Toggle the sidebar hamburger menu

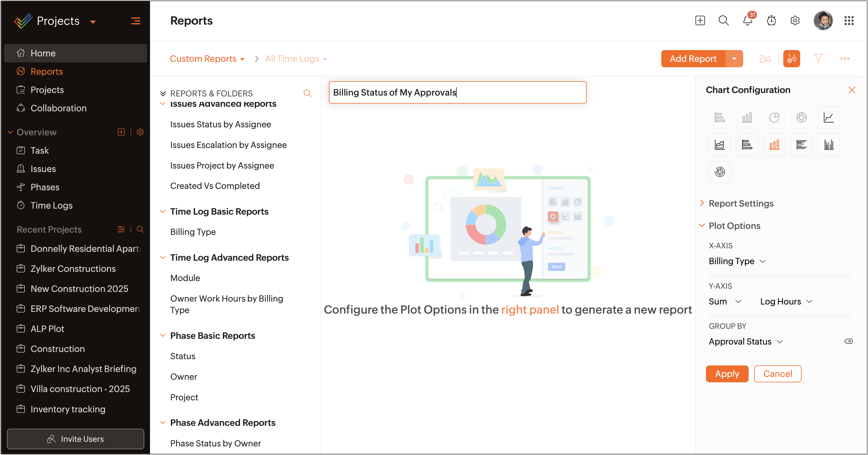click(x=135, y=21)
